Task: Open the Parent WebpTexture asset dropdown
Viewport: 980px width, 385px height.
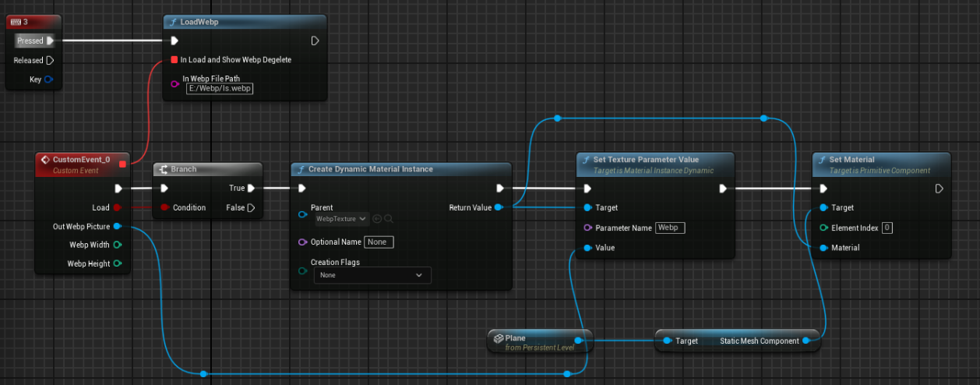Action: click(340, 219)
